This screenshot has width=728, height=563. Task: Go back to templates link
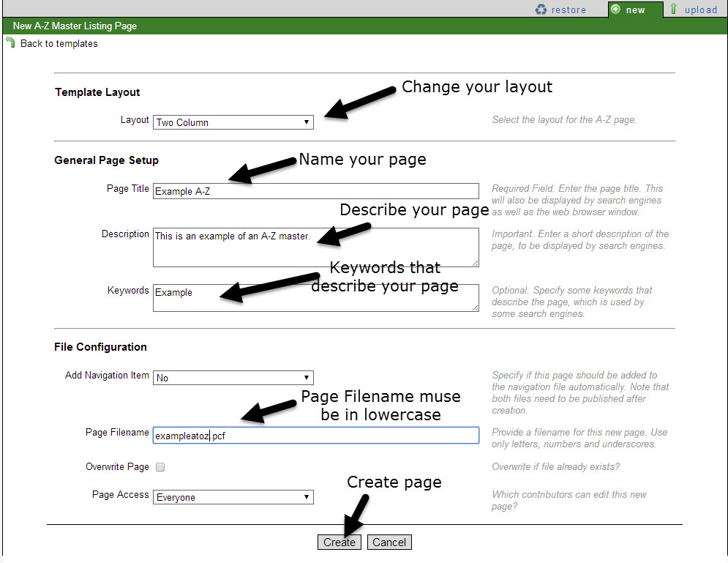click(59, 44)
